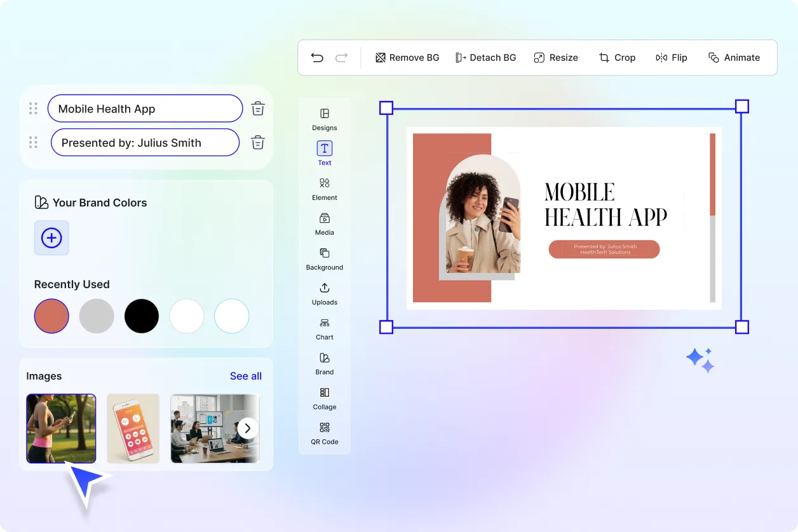Image resolution: width=798 pixels, height=532 pixels.
Task: Open the Media panel
Action: [324, 223]
